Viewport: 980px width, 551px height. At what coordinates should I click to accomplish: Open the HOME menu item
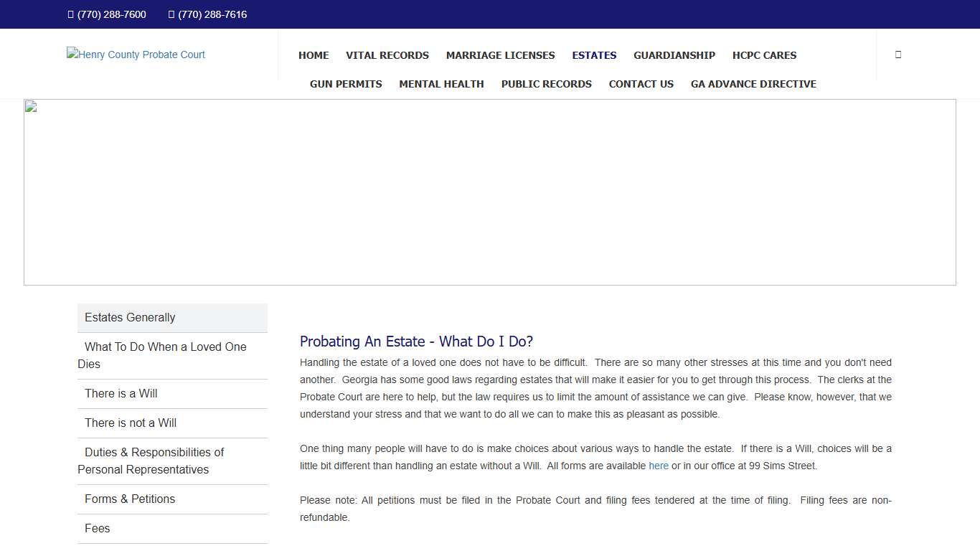[314, 55]
